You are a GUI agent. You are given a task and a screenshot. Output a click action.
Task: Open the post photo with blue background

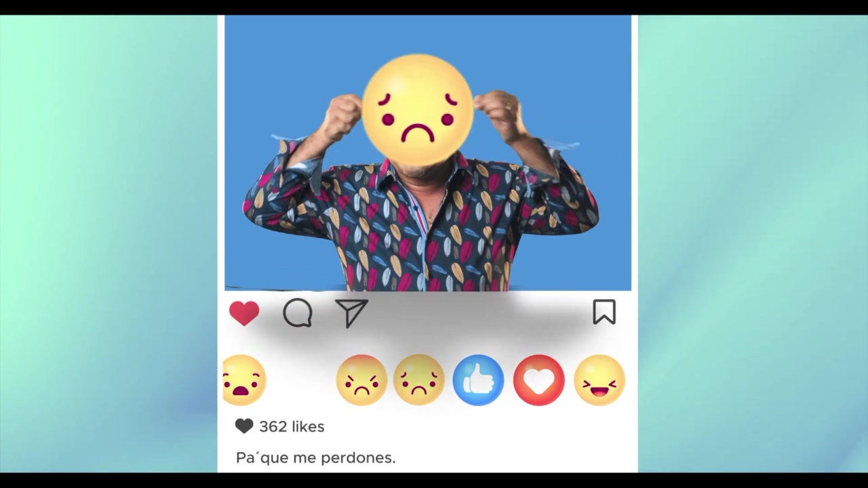click(x=428, y=153)
